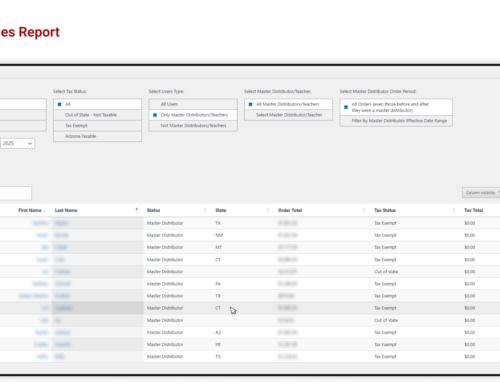This screenshot has height=383, width=500.
Task: Click the Order Total sort icon
Action: click(x=364, y=210)
